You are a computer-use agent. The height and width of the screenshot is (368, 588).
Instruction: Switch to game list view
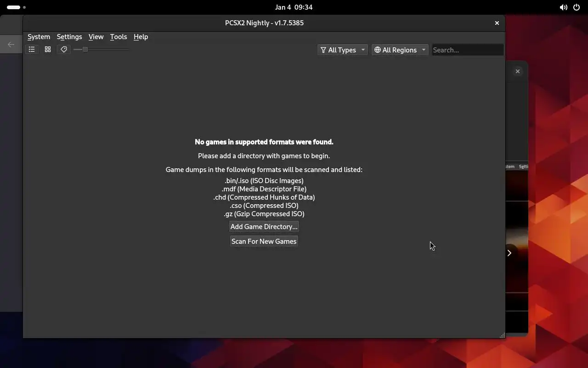click(x=32, y=50)
